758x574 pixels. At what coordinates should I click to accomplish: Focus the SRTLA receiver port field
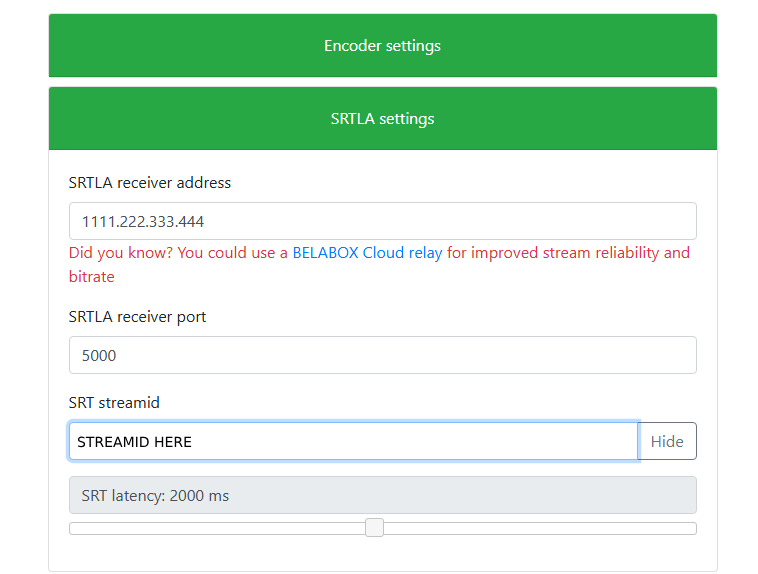(382, 355)
